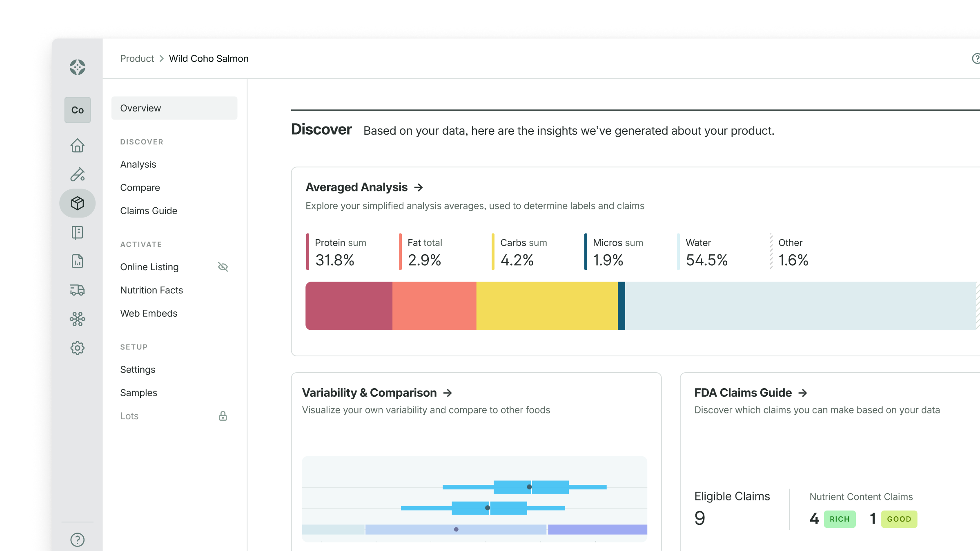Open the delivery truck icon

77,290
